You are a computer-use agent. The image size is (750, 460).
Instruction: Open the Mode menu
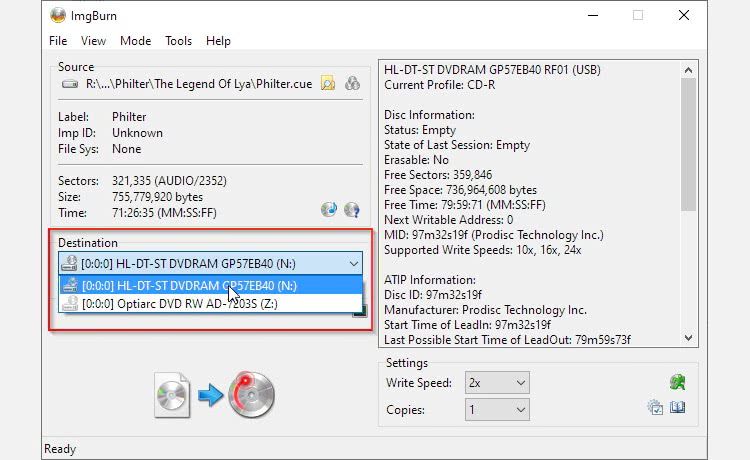(x=135, y=41)
